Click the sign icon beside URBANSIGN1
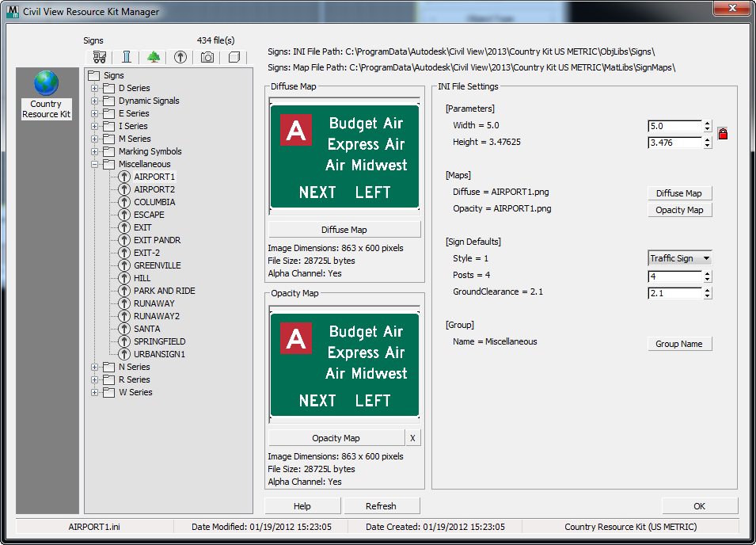The width and height of the screenshot is (756, 545). [x=124, y=354]
